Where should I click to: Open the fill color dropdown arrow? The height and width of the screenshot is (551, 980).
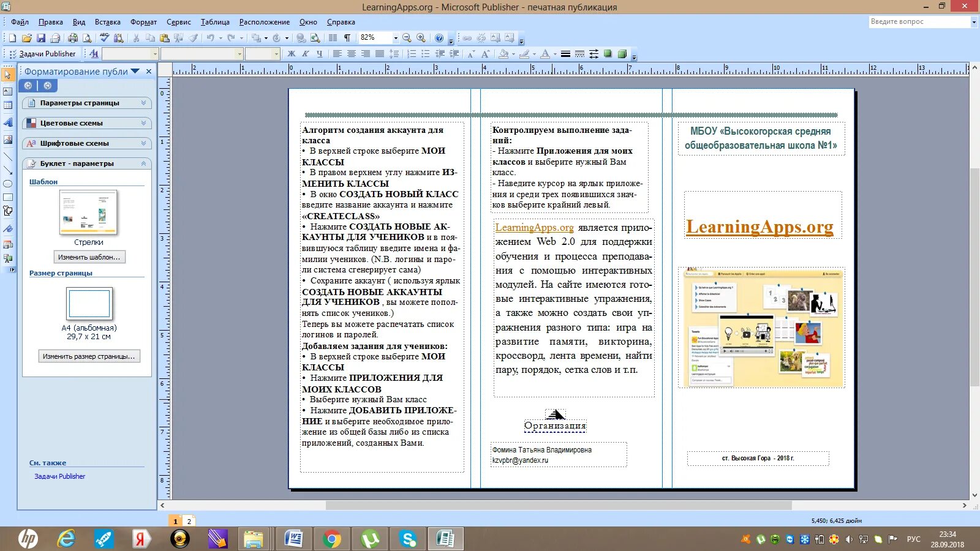(x=513, y=54)
